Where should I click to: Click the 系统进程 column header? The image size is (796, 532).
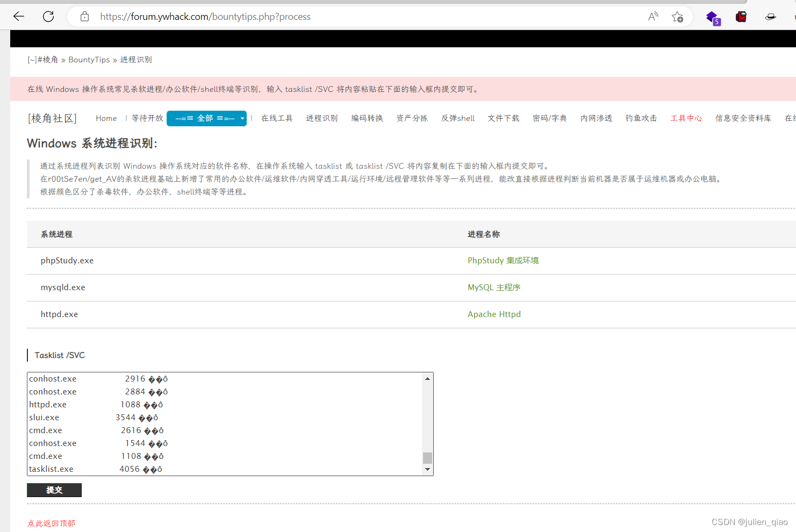[x=56, y=234]
